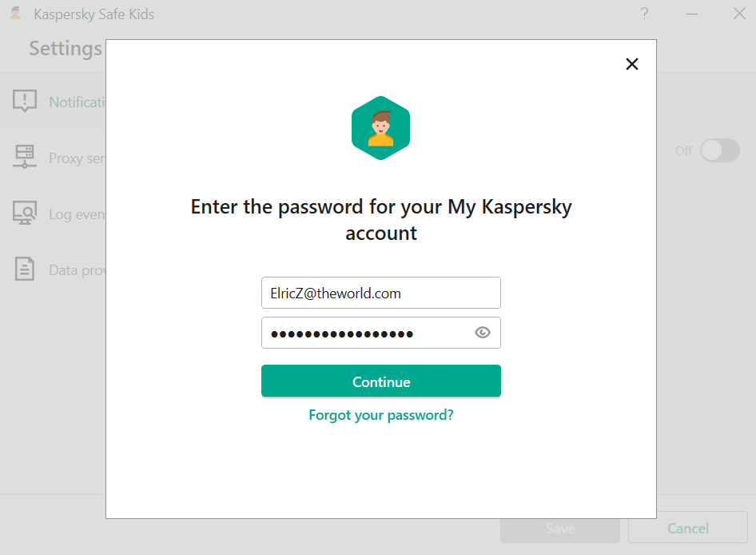Screen dimensions: 756x555
Task: Hit the Save button in Settings
Action: 560,529
